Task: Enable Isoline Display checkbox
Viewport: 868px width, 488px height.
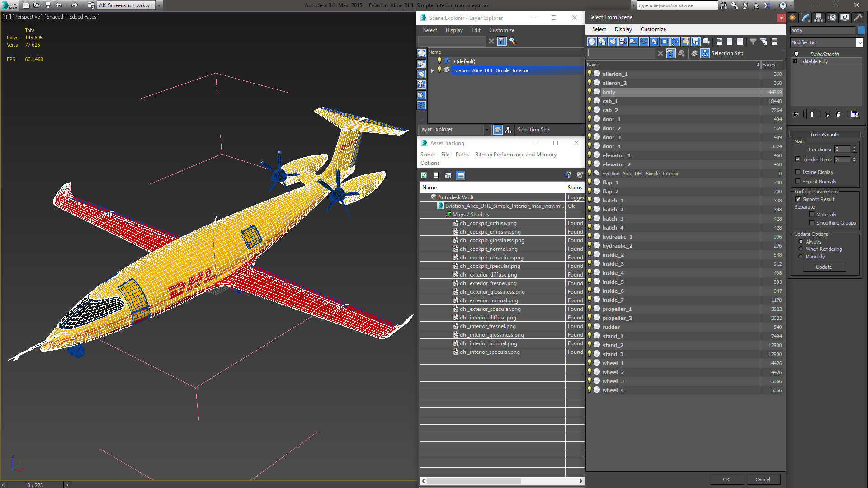Action: 798,172
